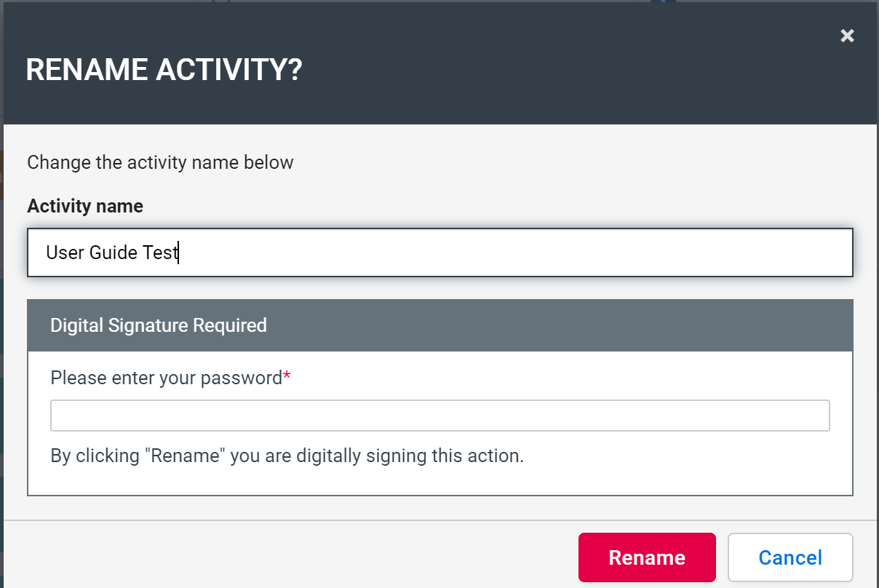Click the "RENAME ACTIVITY?" dialog title
The width and height of the screenshot is (879, 588).
point(164,71)
